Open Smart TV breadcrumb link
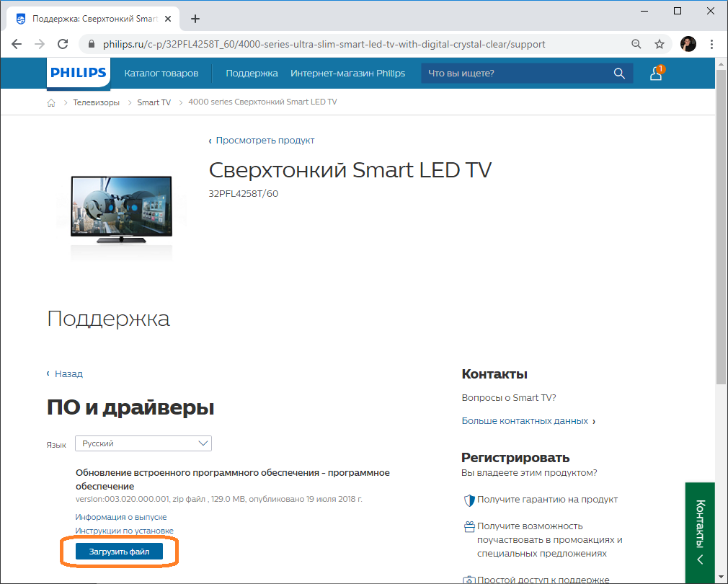The width and height of the screenshot is (728, 584). pyautogui.click(x=154, y=102)
